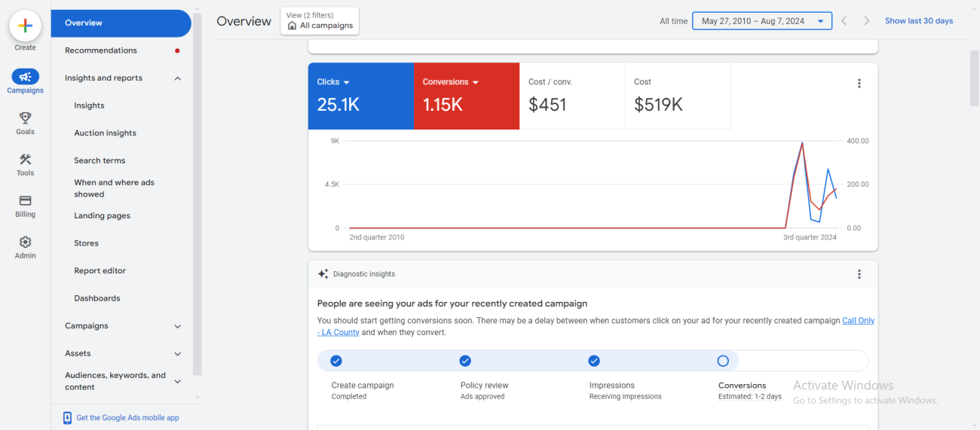Collapse Insights and reports section
Image resolution: width=980 pixels, height=430 pixels.
click(178, 78)
